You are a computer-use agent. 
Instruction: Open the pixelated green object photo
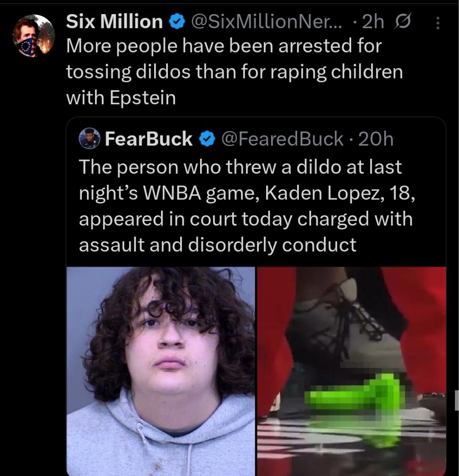[352, 371]
